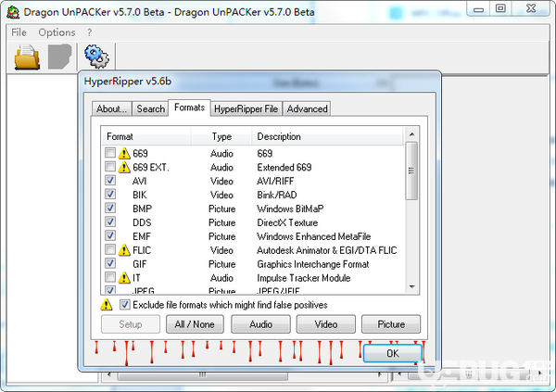Open the Options menu

57,32
